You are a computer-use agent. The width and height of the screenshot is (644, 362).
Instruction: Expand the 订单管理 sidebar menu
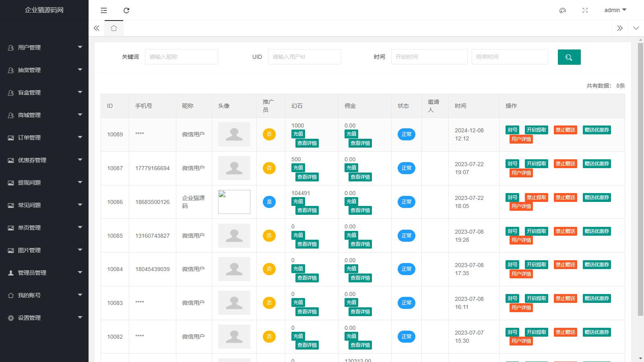(44, 138)
